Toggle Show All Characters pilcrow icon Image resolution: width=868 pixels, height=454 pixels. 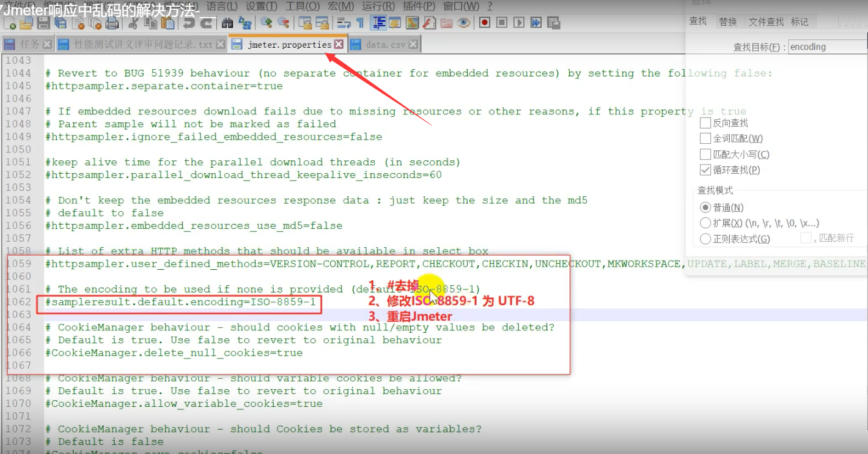(360, 23)
